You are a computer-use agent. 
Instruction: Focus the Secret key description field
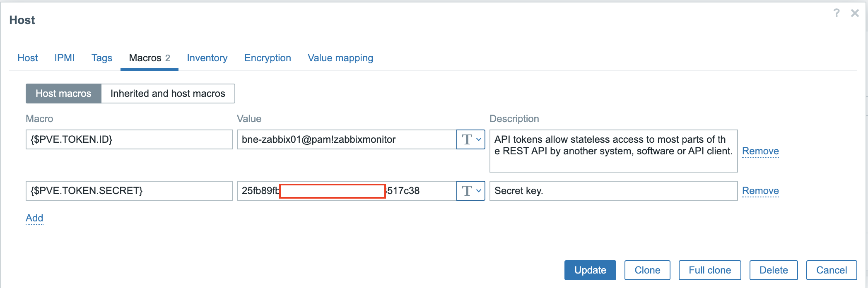click(x=613, y=191)
